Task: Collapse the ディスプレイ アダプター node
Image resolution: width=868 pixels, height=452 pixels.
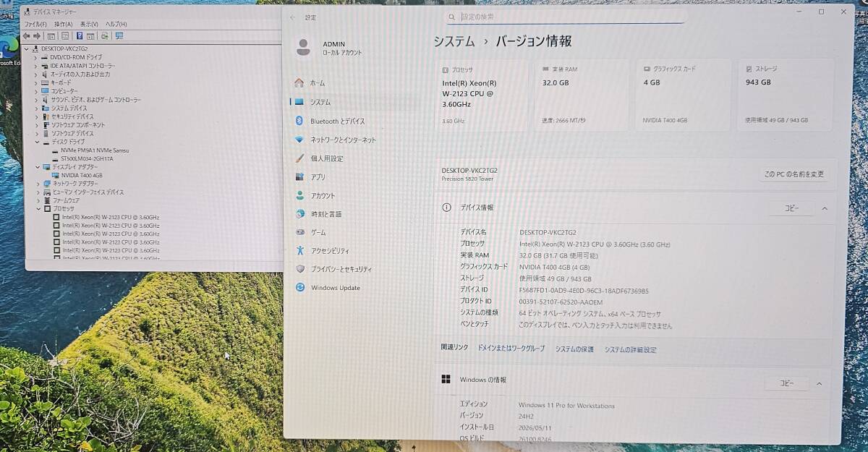Action: [38, 167]
